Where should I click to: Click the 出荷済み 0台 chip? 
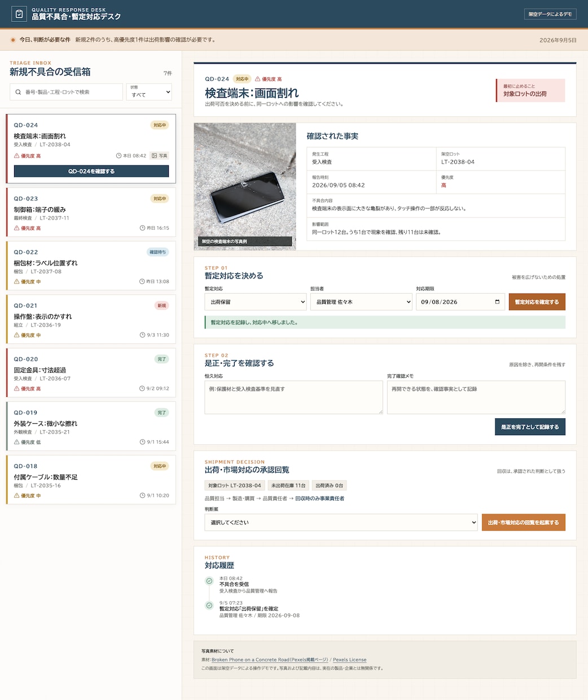[x=330, y=485]
